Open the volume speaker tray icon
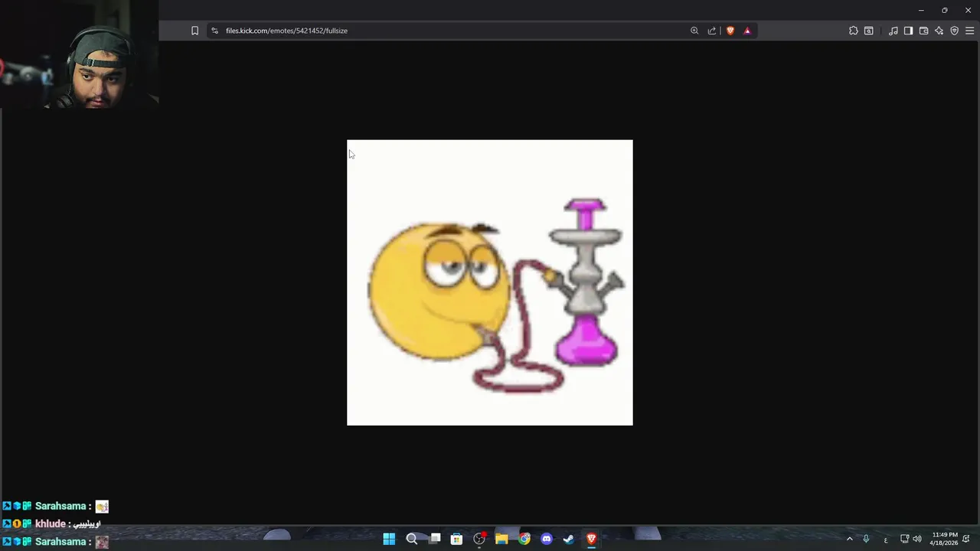 click(917, 539)
